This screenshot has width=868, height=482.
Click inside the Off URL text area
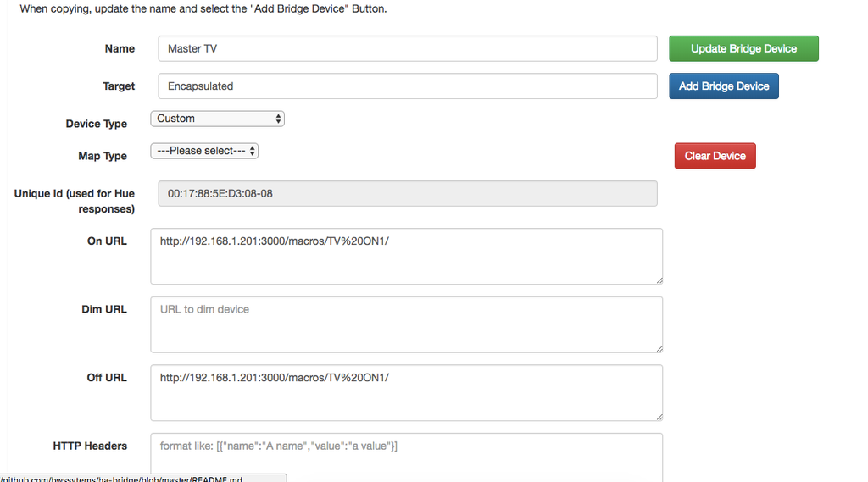coord(406,392)
